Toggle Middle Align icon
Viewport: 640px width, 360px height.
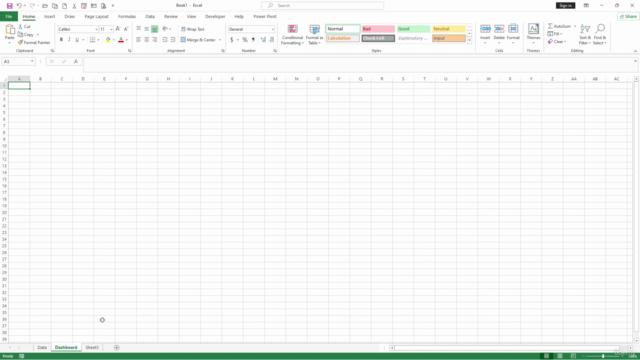(147, 29)
